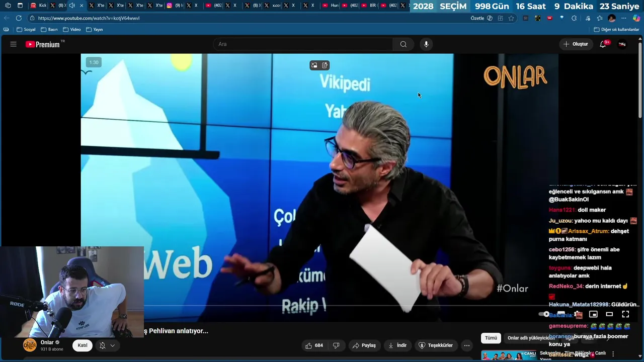Click the red fast-forward extension icon
The height and width of the screenshot is (362, 644).
point(549,18)
